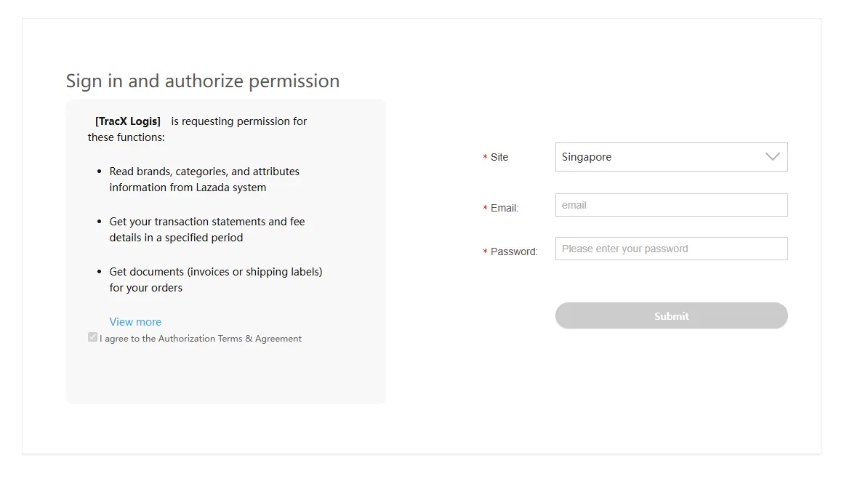
Task: Click the chevron arrow in Site selector
Action: 772,157
